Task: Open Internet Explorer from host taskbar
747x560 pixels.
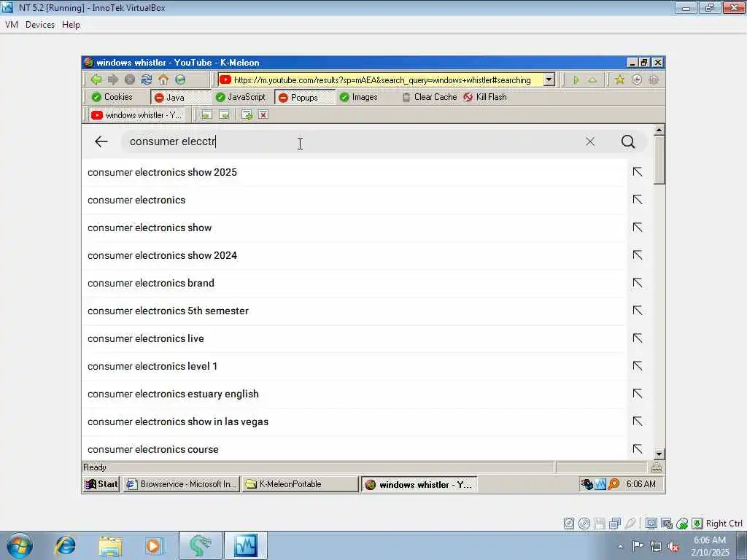Action: [x=65, y=545]
